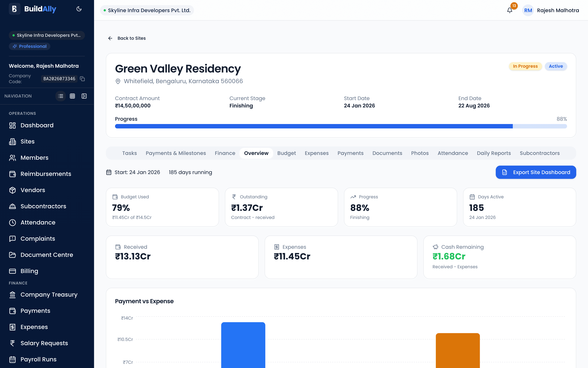Click the sidebar Payments wallet icon
588x368 pixels.
coord(12,311)
